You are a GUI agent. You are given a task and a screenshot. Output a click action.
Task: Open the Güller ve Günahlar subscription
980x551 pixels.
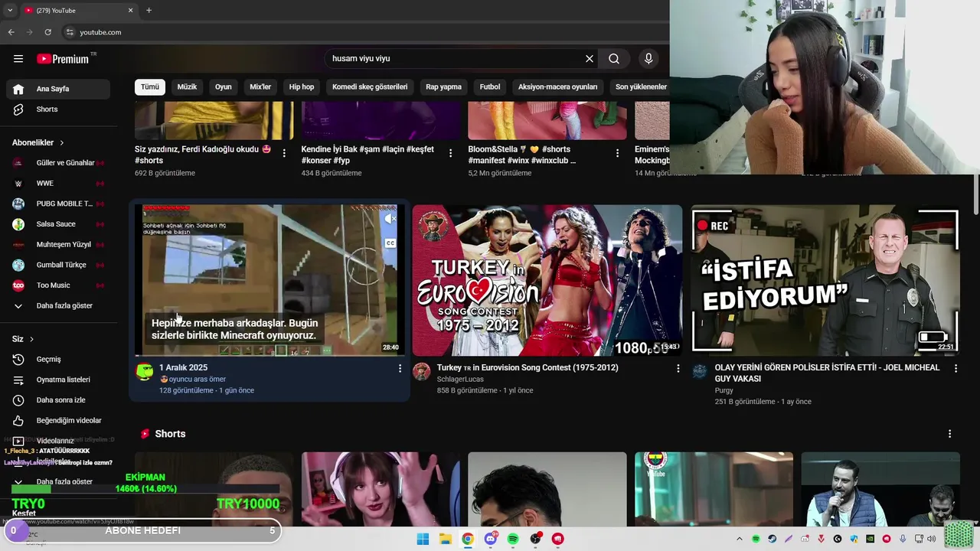[x=58, y=163]
